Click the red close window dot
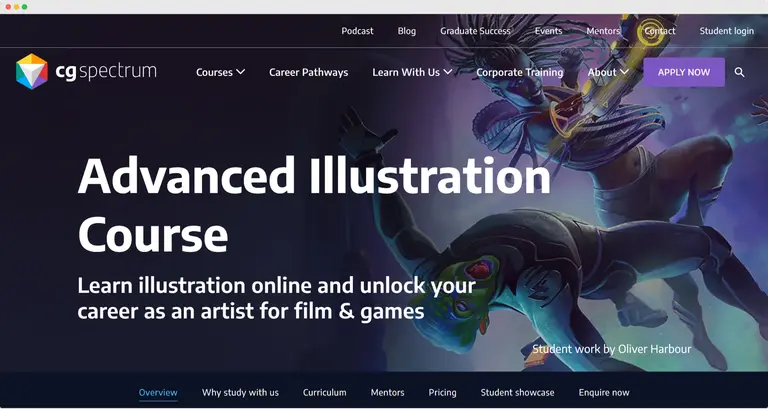Screen dimensions: 768x409 (x=8, y=7)
